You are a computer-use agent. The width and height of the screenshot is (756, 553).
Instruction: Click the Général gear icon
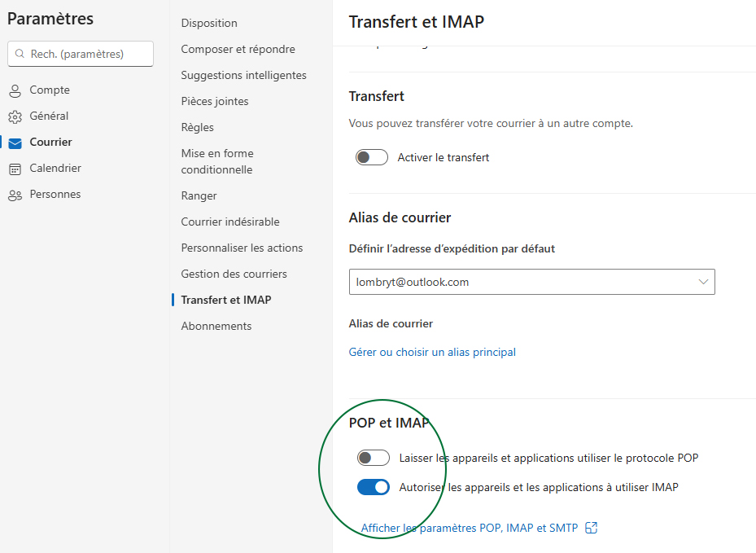15,116
